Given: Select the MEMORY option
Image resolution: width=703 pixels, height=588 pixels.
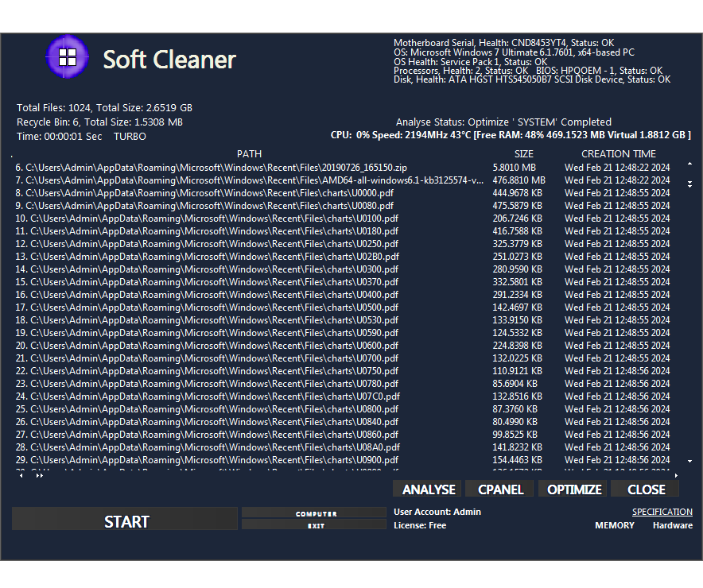Looking at the screenshot, I should coord(614,525).
